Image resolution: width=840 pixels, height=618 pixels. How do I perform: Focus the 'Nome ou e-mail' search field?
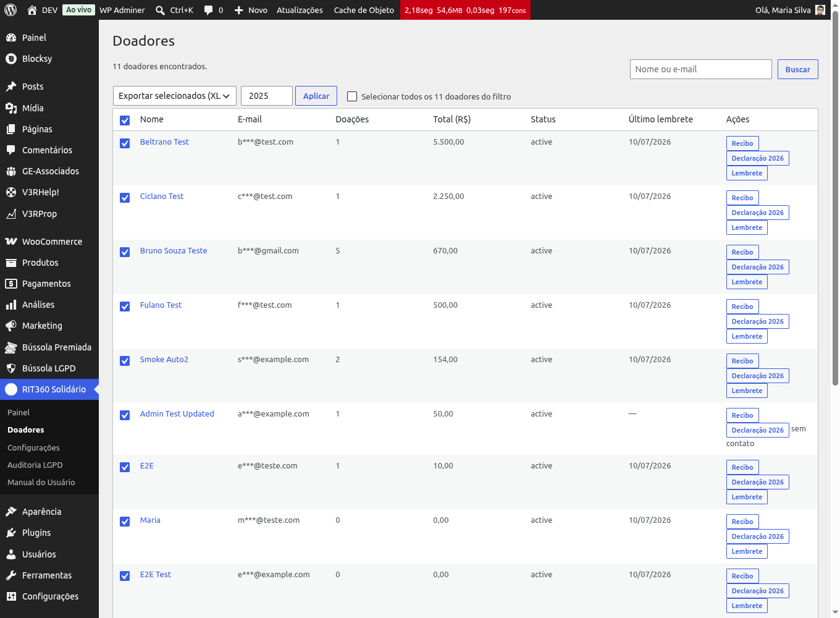click(x=700, y=69)
